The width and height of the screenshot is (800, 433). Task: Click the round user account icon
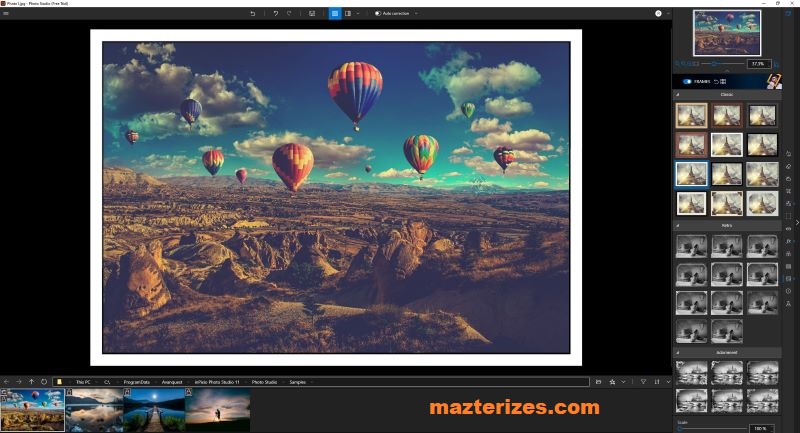pyautogui.click(x=658, y=14)
